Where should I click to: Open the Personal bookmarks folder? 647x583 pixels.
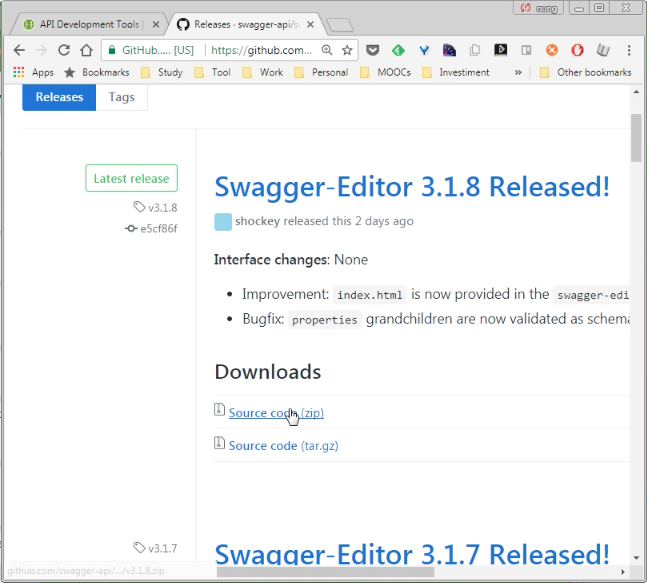(x=321, y=73)
